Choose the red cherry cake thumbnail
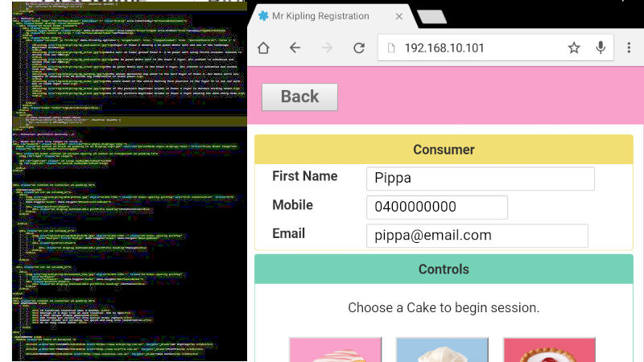This screenshot has width=644, height=362. coord(549,350)
